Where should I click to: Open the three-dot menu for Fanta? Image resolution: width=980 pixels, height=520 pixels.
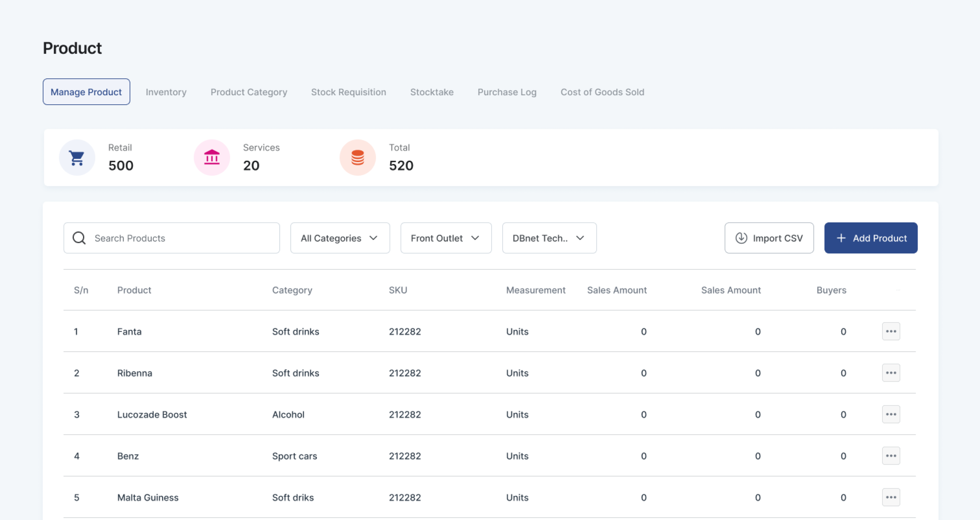[891, 331]
